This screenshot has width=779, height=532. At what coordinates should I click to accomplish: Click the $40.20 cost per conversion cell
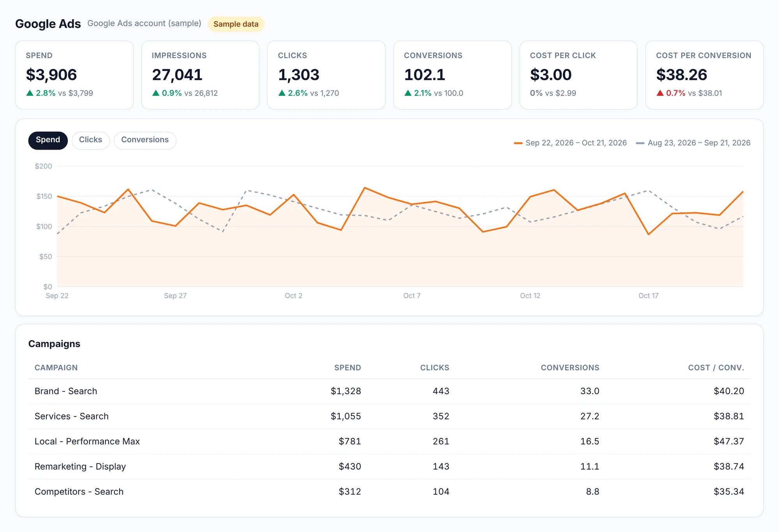(729, 391)
